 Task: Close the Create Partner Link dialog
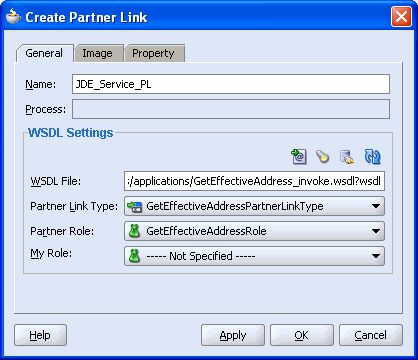(x=401, y=17)
